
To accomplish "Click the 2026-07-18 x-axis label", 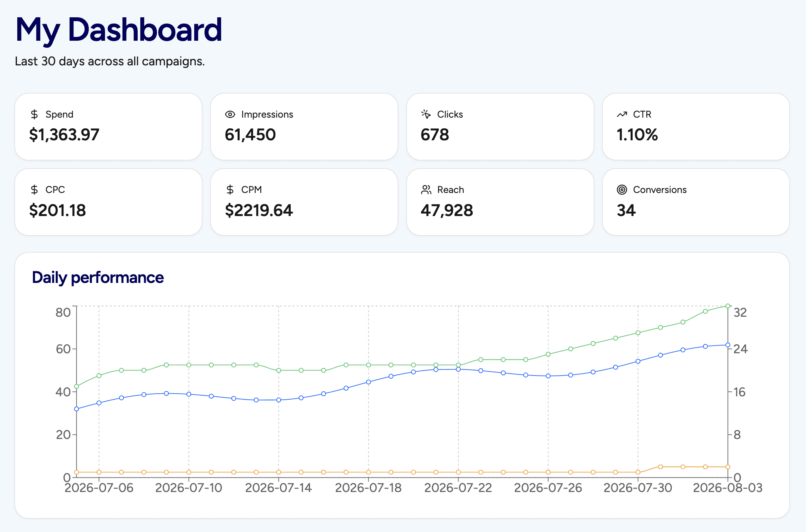I will coord(368,488).
